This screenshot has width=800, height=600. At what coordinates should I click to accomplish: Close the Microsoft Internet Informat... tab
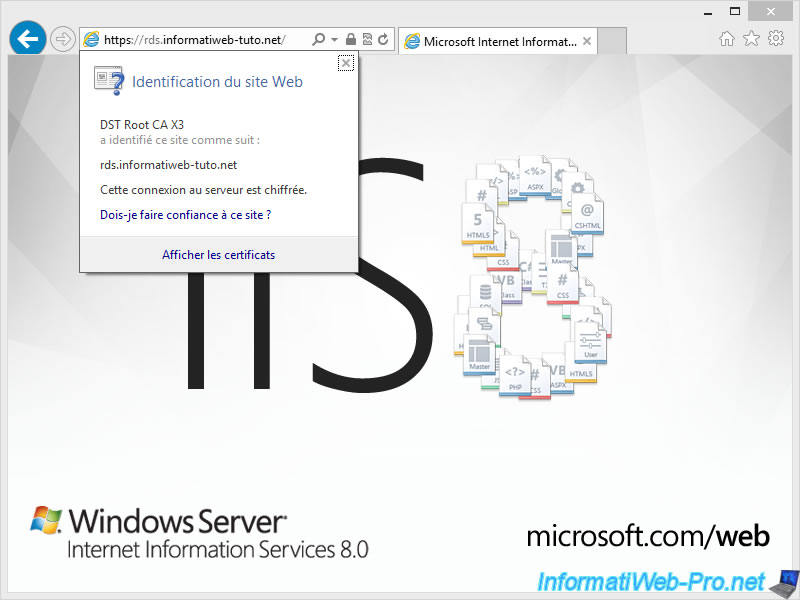coord(587,41)
